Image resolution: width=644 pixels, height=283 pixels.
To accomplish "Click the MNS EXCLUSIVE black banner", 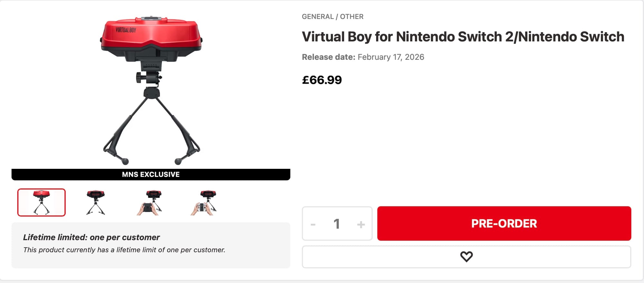I will click(151, 174).
